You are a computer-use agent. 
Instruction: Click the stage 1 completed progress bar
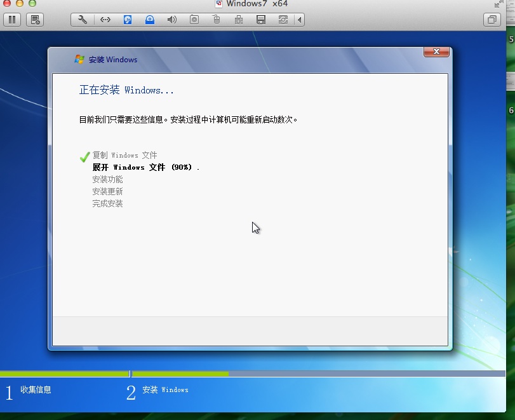64,374
